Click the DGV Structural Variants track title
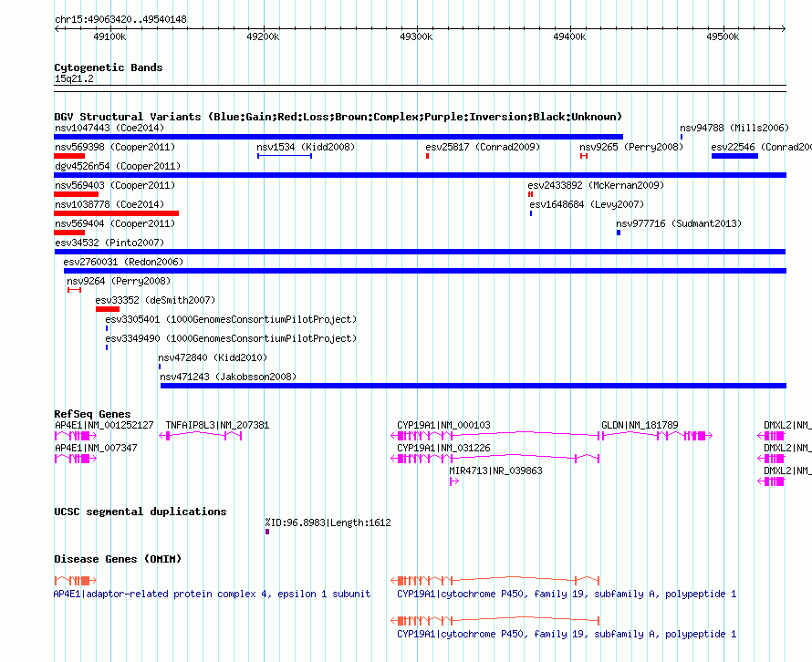The width and height of the screenshot is (812, 662). (x=338, y=117)
